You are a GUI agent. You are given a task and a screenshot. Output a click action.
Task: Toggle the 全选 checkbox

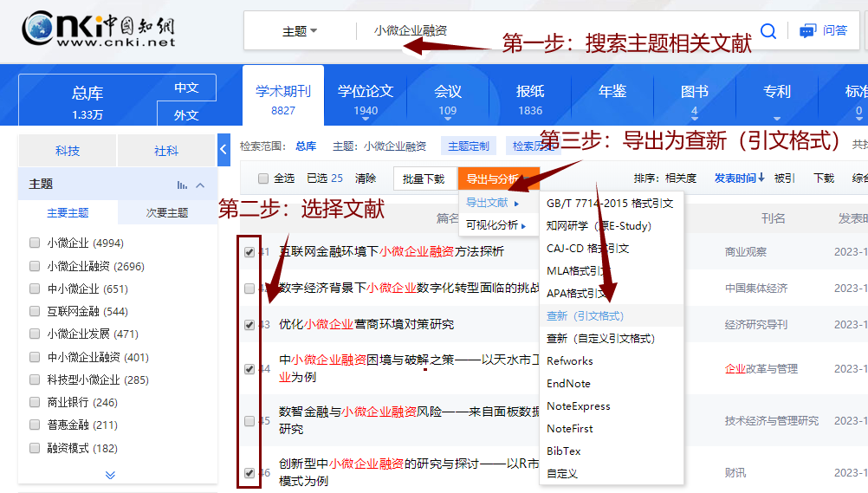(x=263, y=178)
